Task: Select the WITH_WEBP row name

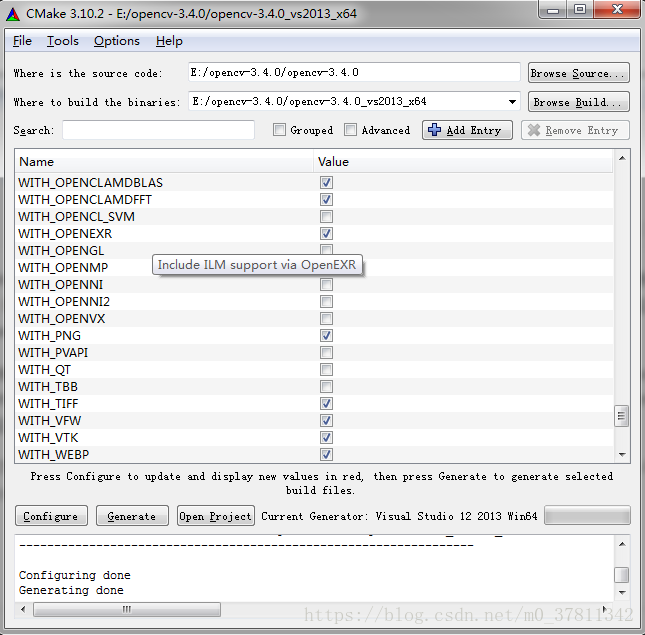Action: point(53,454)
